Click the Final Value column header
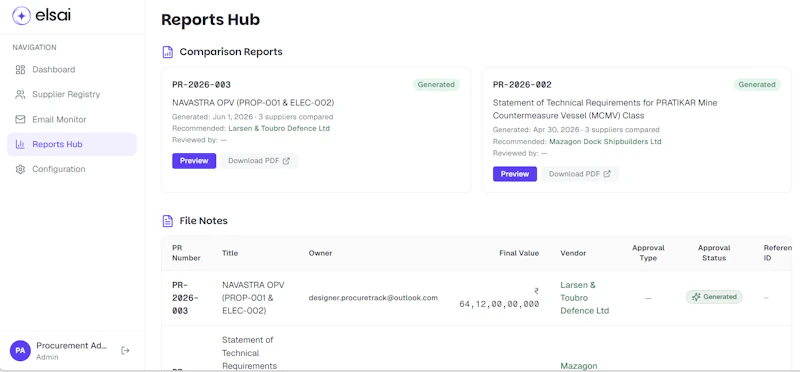Viewport: 800px width, 372px height. (x=519, y=253)
